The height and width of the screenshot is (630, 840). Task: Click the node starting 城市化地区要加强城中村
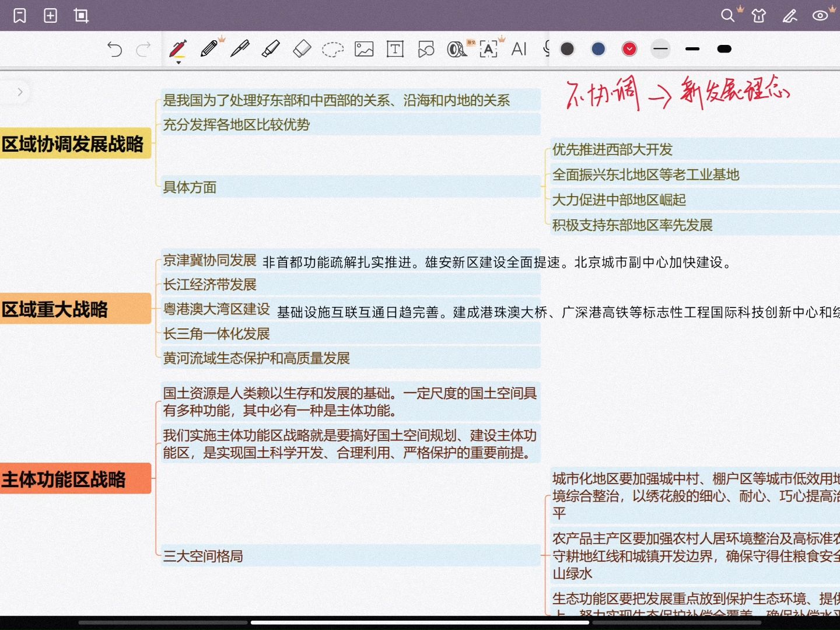coord(695,496)
